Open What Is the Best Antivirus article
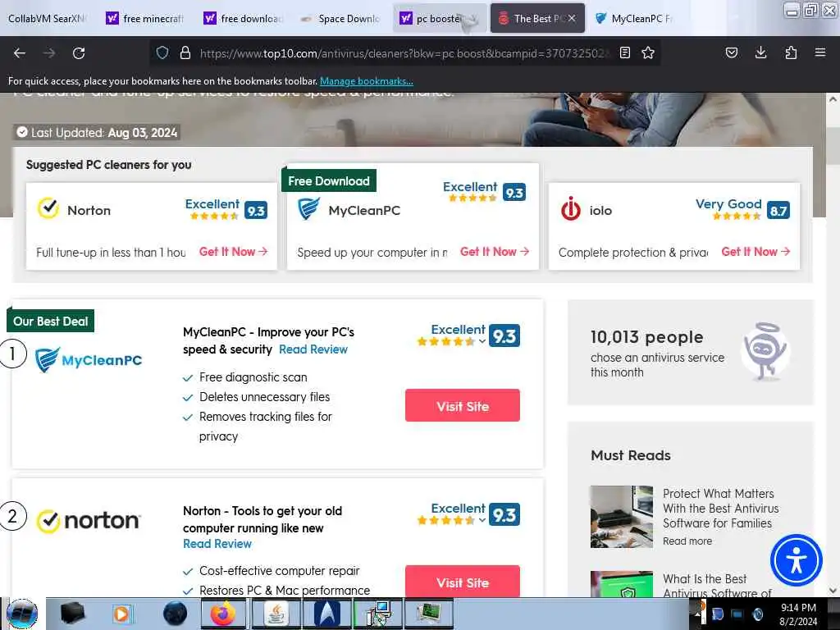This screenshot has height=630, width=840. [x=717, y=586]
